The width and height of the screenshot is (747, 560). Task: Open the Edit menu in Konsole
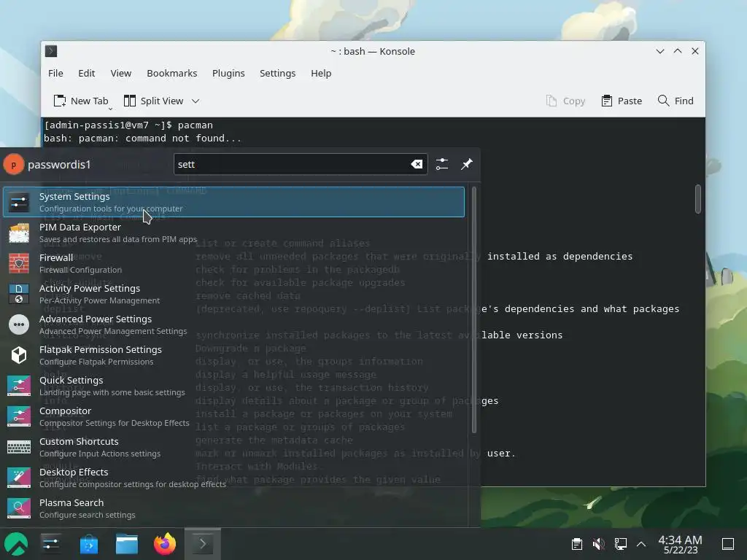pyautogui.click(x=86, y=74)
